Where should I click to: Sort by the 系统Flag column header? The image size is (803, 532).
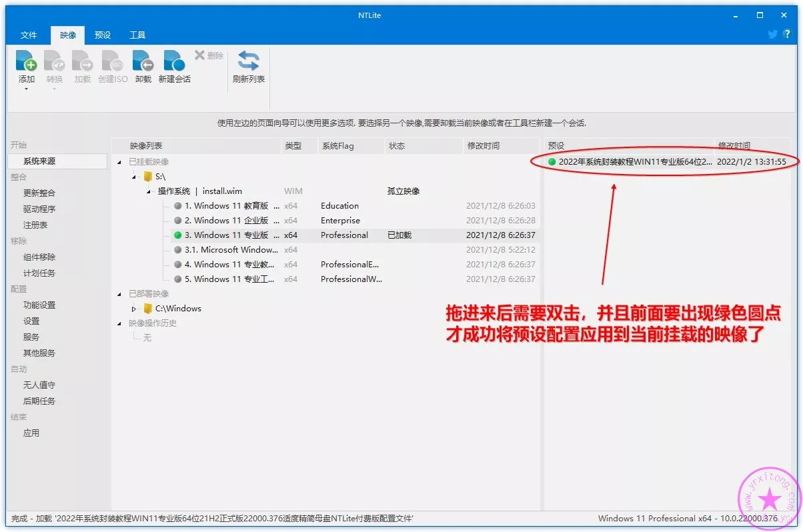(337, 146)
